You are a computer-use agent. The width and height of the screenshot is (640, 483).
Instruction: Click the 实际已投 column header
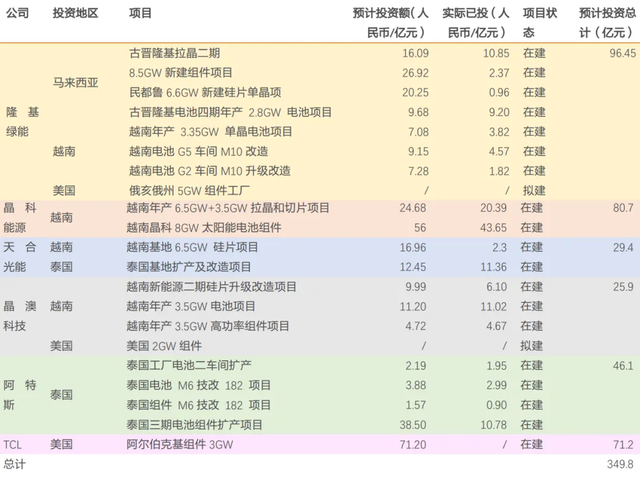(476, 22)
